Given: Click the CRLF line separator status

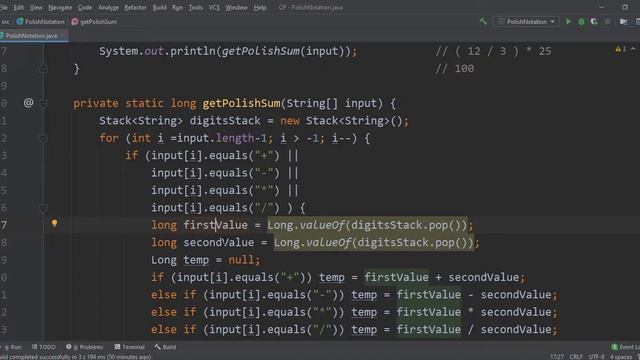Looking at the screenshot, I should coord(576,357).
